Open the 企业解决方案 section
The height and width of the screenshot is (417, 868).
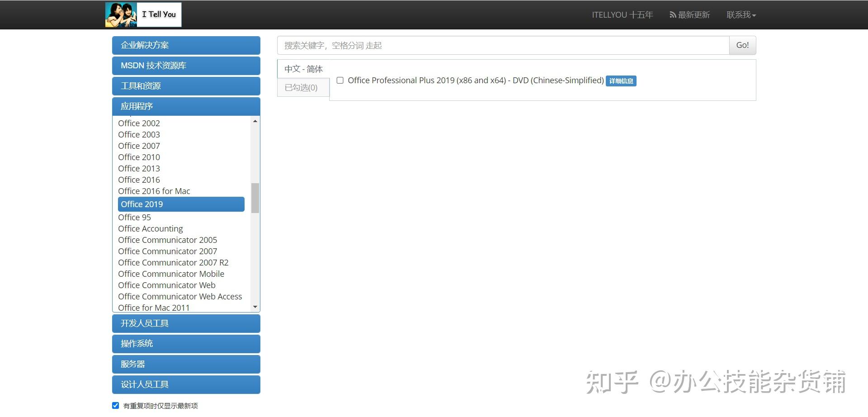(x=186, y=45)
